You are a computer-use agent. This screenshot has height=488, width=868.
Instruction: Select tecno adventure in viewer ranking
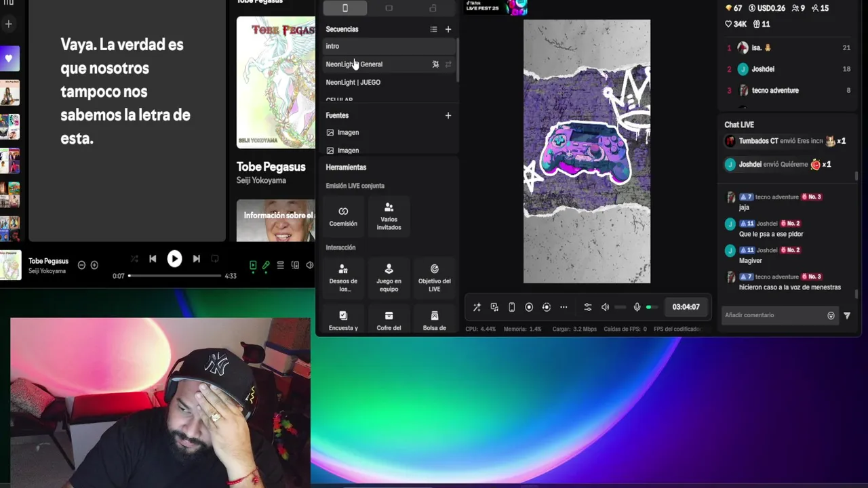pyautogui.click(x=788, y=90)
